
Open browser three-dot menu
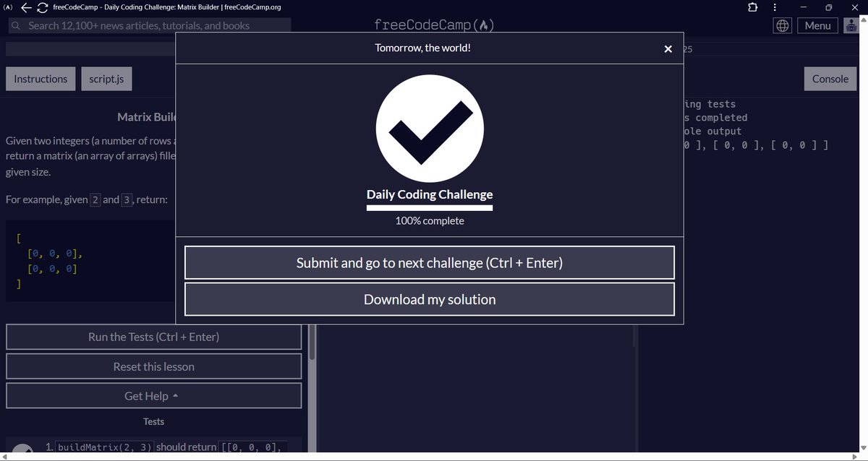[x=775, y=7]
